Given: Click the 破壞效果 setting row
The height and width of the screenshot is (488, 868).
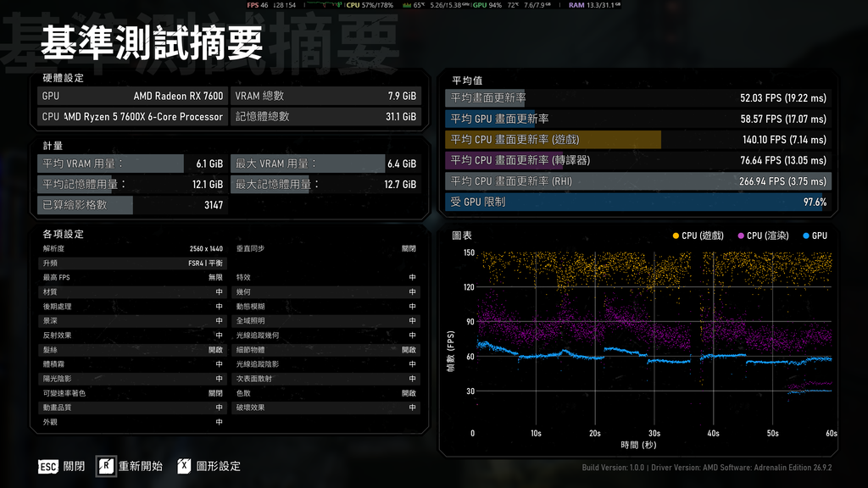Looking at the screenshot, I should (325, 408).
